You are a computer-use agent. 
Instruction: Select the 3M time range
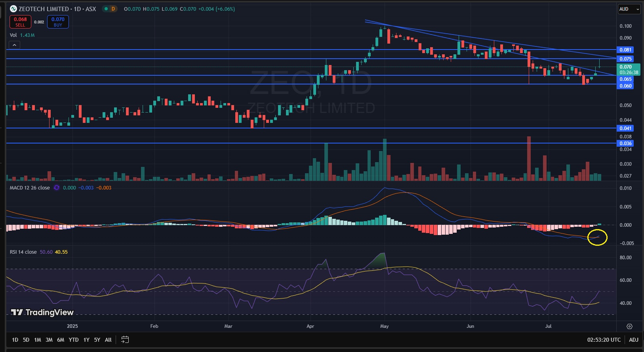(x=49, y=340)
